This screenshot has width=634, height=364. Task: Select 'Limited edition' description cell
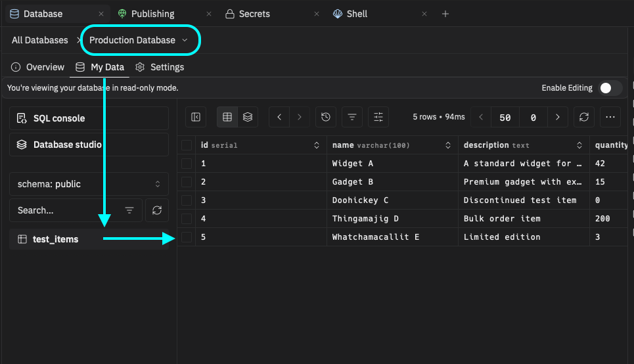tap(524, 237)
